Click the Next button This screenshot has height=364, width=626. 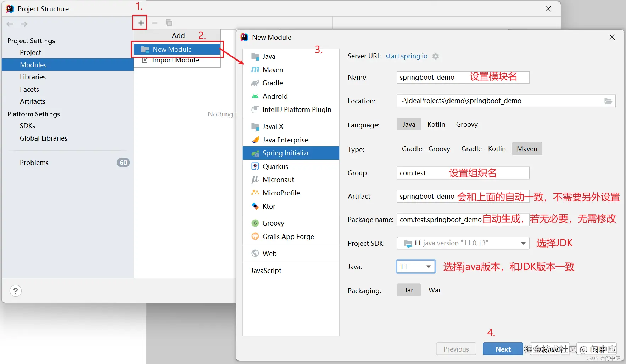pos(503,349)
